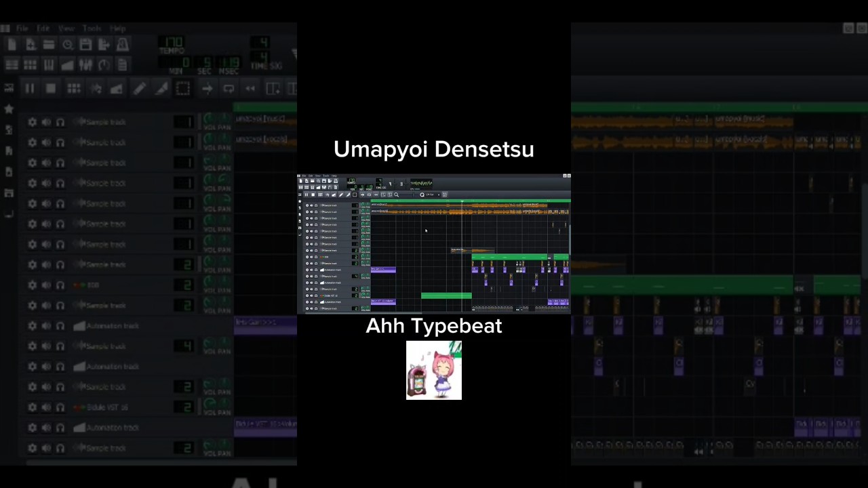Open actions gear of the VST 16 track
The image size is (868, 488).
point(32,407)
